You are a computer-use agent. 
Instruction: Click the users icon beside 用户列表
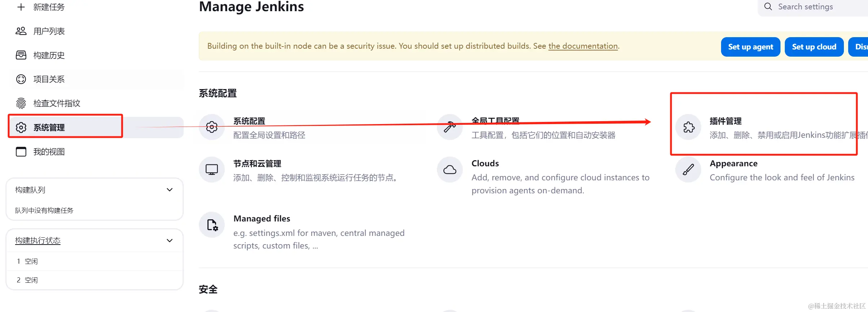[21, 31]
